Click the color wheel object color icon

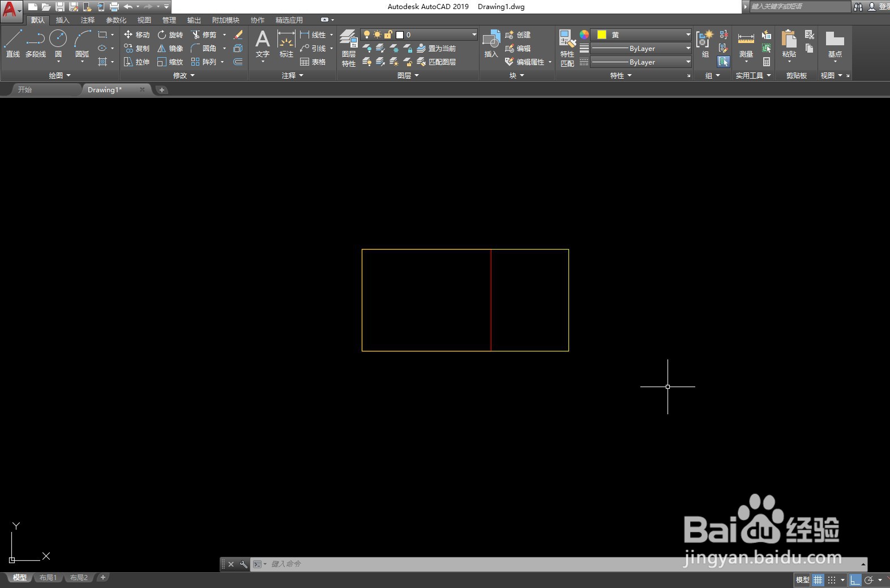[x=584, y=35]
